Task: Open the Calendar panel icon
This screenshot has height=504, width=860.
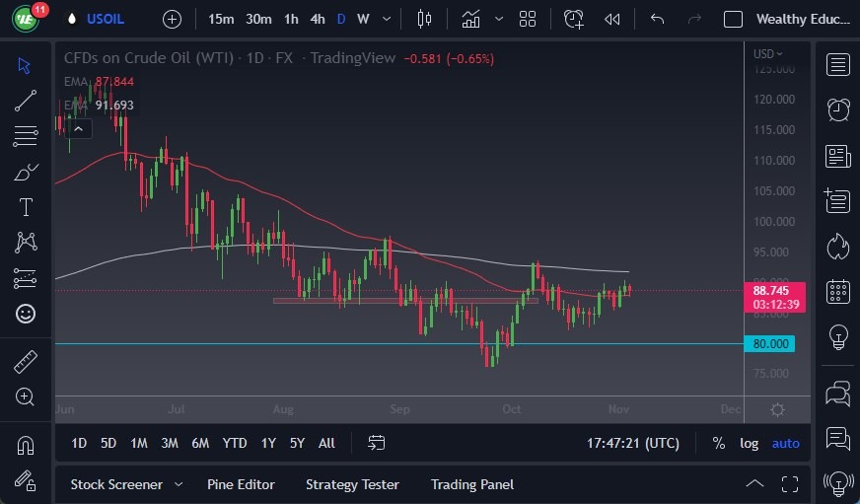Action: 838,291
